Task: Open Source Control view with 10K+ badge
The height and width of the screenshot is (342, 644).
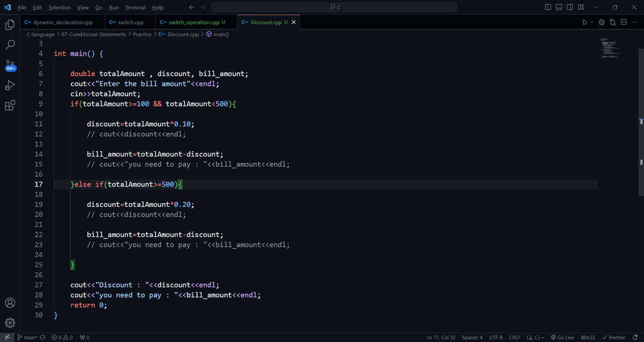Action: [x=10, y=65]
